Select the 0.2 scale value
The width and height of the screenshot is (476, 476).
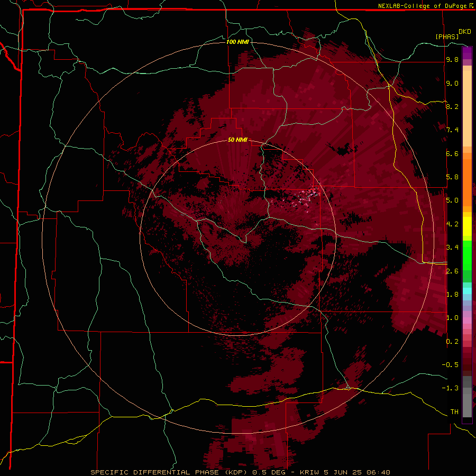tap(452, 342)
